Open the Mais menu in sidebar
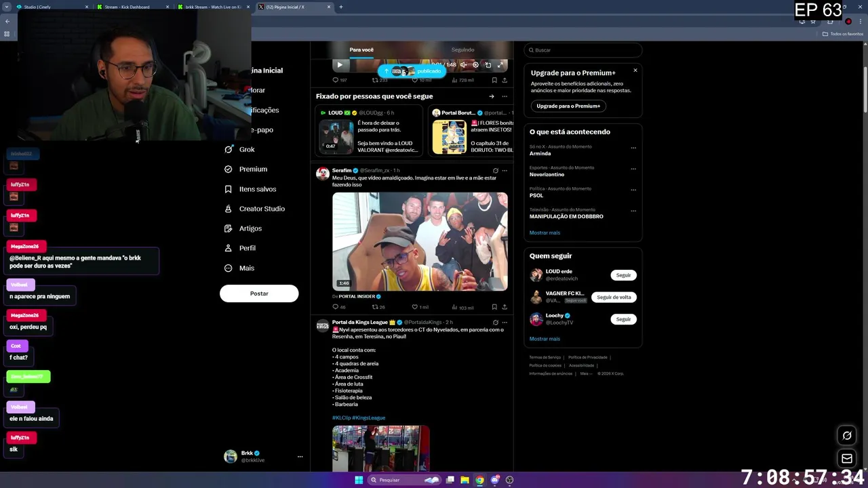 tap(239, 268)
